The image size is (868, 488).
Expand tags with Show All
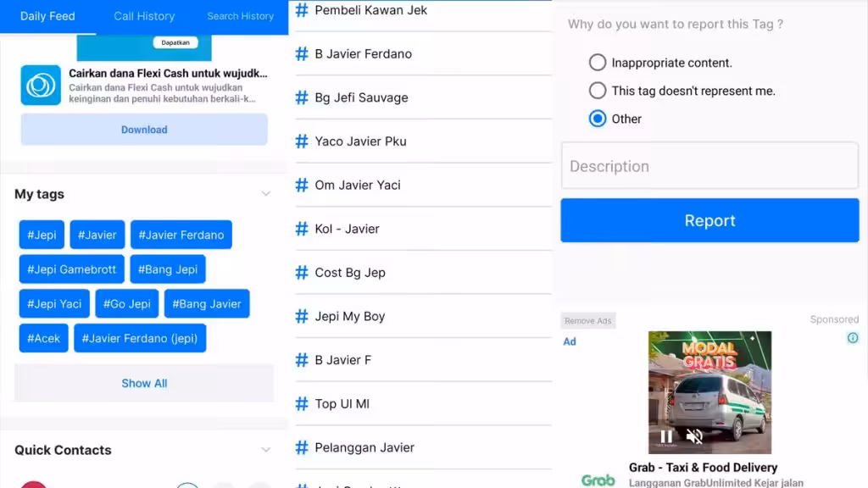click(x=144, y=383)
